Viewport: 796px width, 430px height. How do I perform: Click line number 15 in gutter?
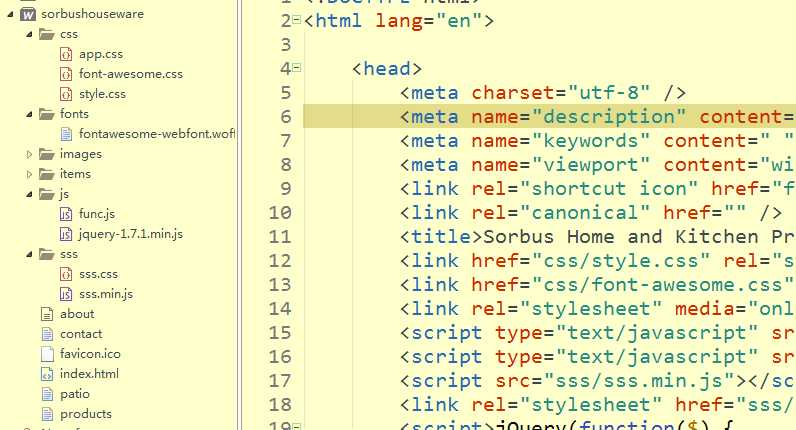click(280, 333)
